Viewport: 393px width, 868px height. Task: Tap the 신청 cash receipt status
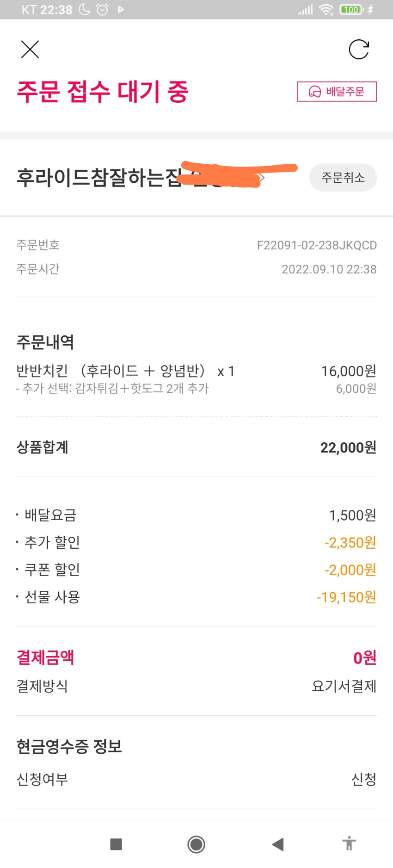pyautogui.click(x=364, y=779)
